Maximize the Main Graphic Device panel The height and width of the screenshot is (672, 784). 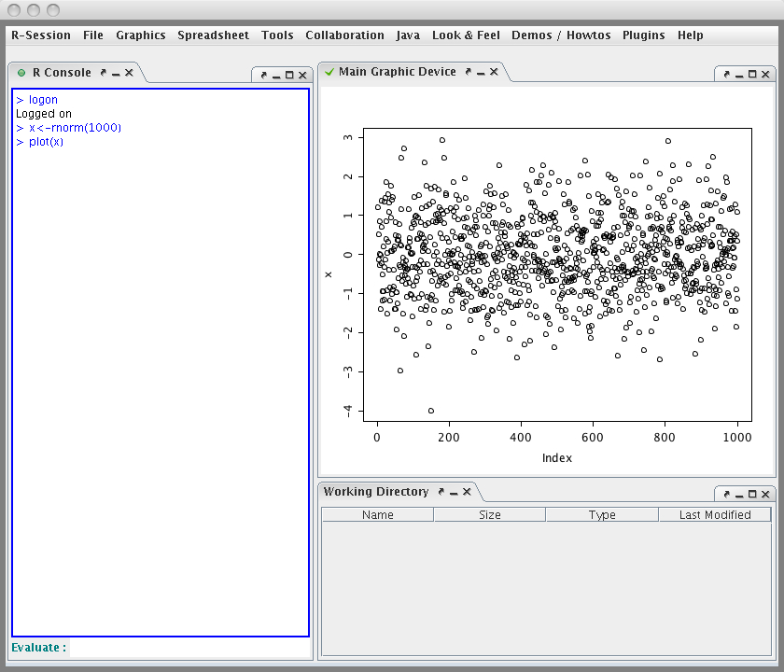[752, 75]
